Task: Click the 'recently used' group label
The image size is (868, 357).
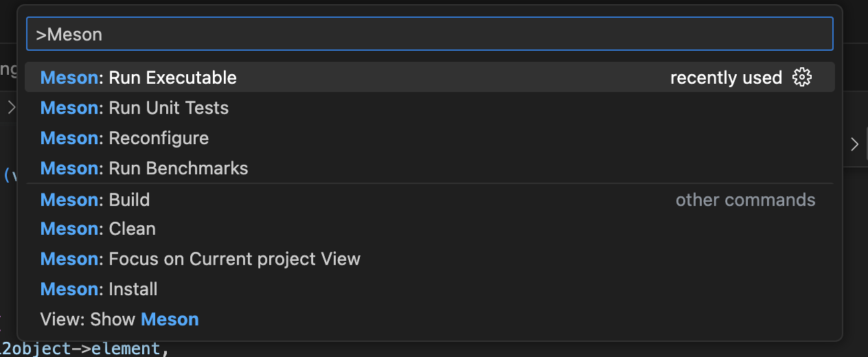Action: coord(726,78)
